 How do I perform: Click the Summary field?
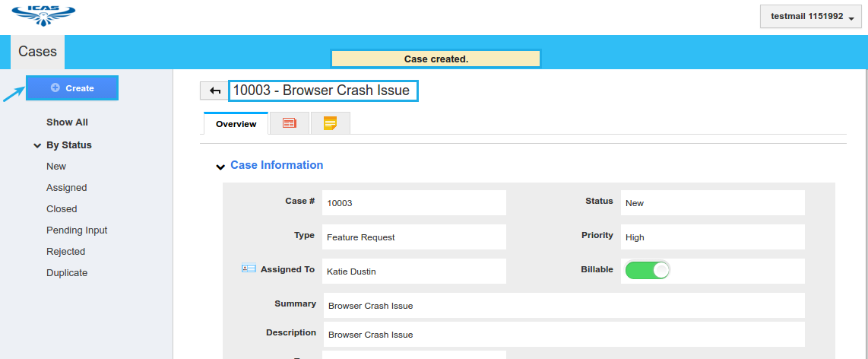[x=563, y=306]
